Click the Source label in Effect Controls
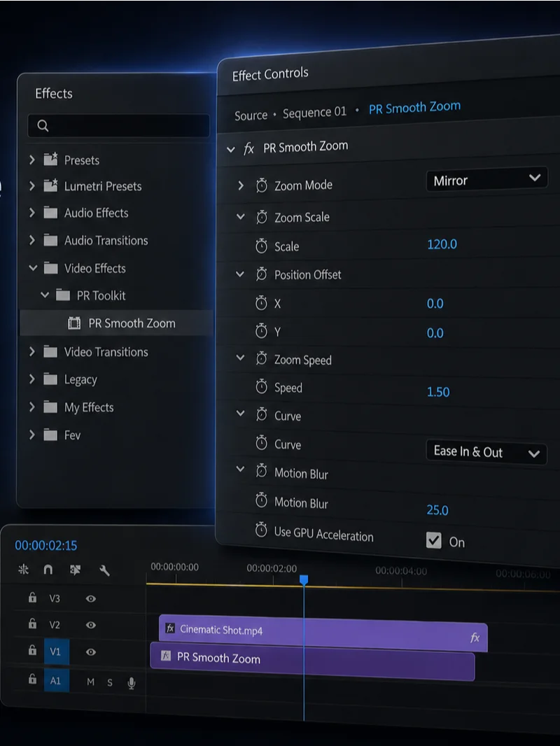This screenshot has width=560, height=746. [x=251, y=115]
